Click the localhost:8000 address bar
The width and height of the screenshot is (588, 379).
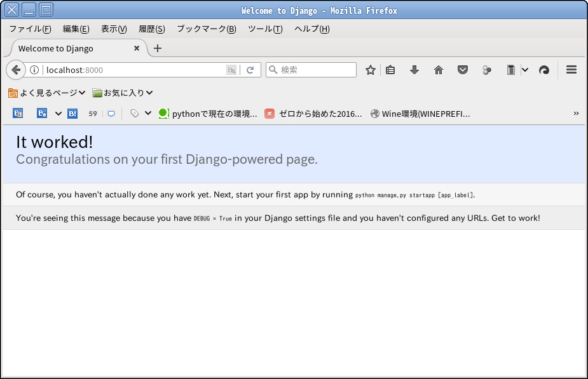[x=135, y=70]
